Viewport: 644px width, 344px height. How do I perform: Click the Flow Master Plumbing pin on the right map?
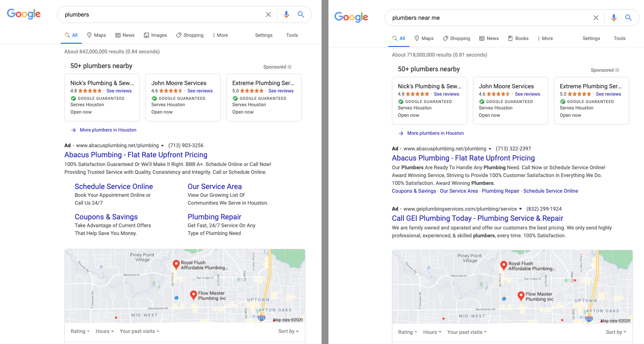tap(521, 296)
